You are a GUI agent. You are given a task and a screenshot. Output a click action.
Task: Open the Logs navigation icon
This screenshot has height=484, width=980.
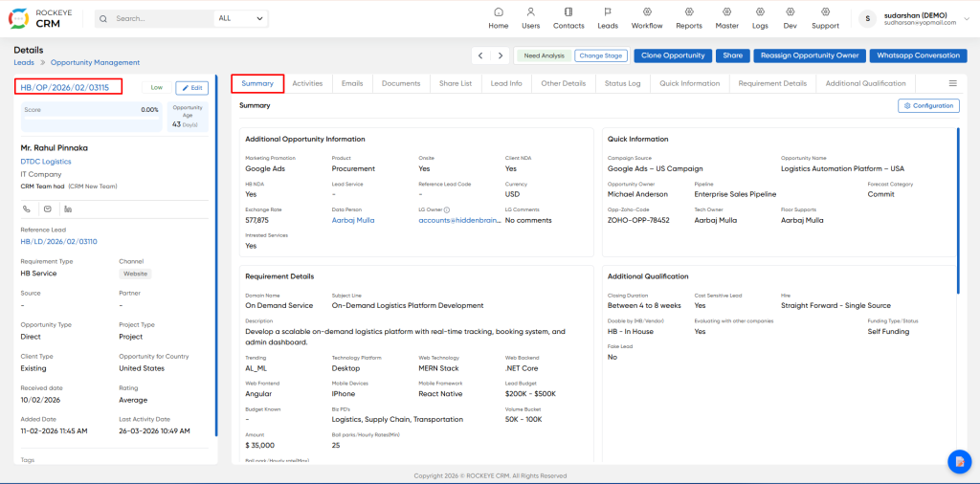click(760, 11)
